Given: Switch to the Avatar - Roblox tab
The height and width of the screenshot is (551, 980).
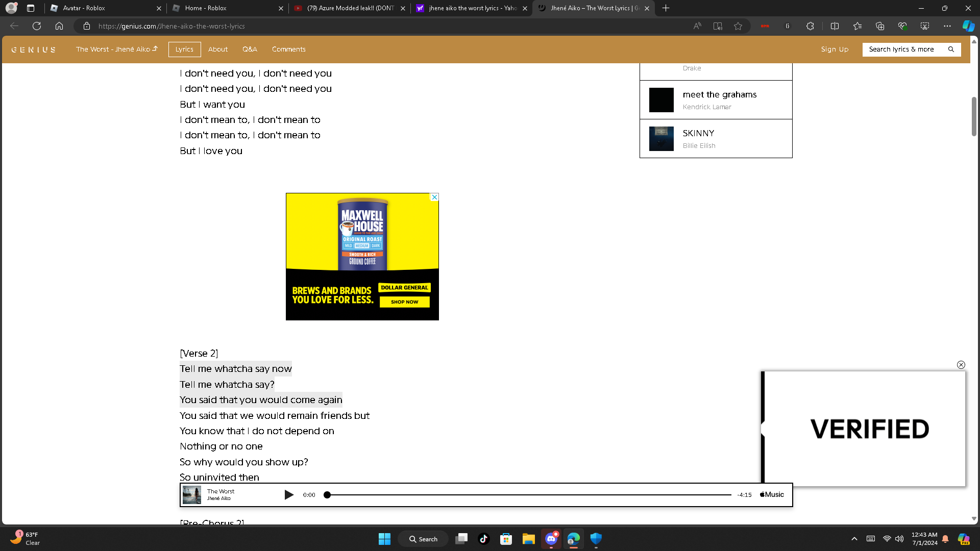Looking at the screenshot, I should (105, 8).
